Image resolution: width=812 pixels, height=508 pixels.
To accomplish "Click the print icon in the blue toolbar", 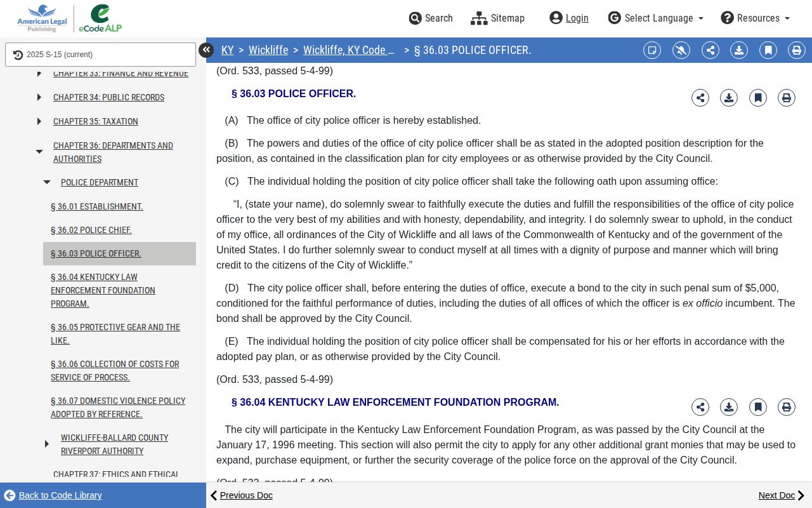I will point(797,50).
